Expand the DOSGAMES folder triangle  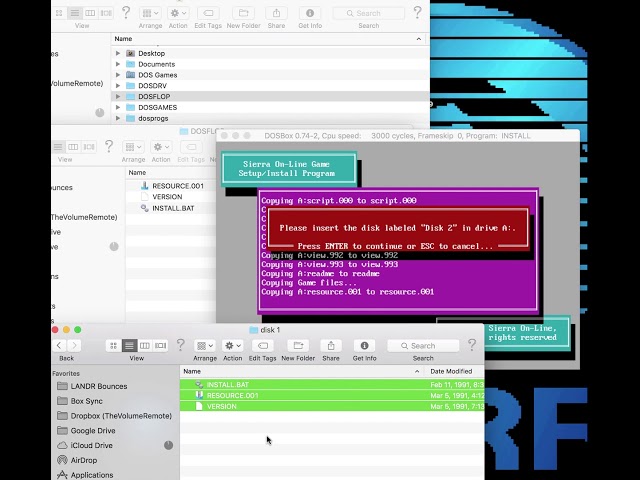(118, 107)
